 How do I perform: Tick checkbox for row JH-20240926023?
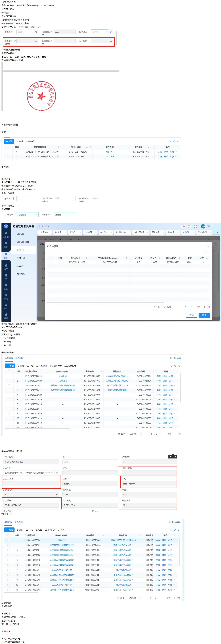pyautogui.click(x=9, y=540)
